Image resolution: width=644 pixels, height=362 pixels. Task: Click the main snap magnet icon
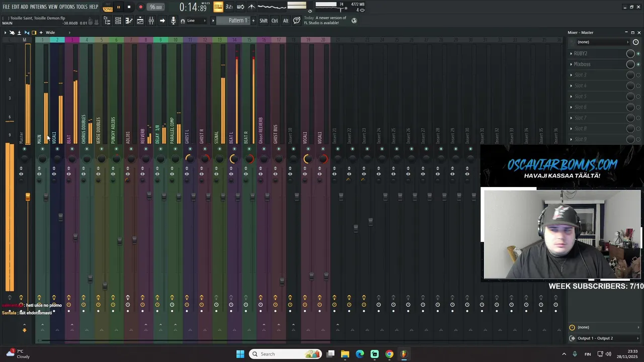point(183,21)
